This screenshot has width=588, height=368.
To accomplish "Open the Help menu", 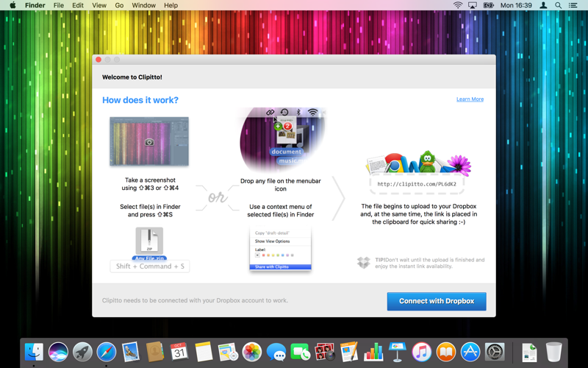I will click(171, 5).
